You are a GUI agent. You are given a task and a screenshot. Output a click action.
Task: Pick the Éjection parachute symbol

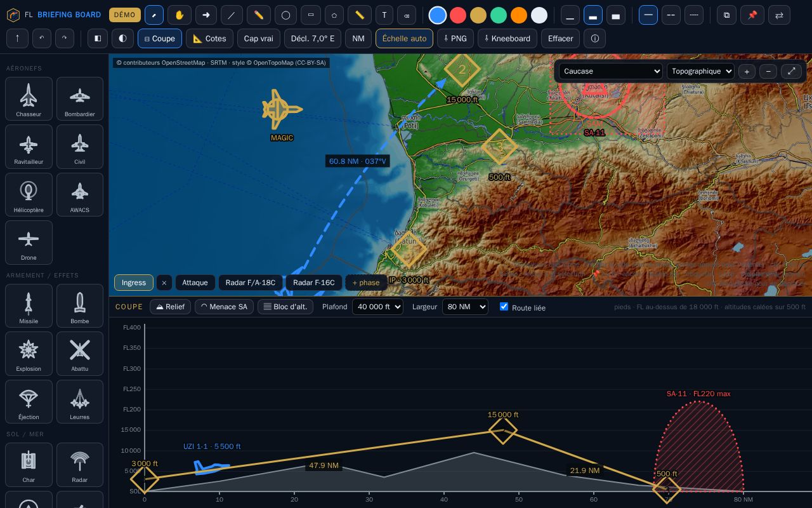[x=29, y=401]
